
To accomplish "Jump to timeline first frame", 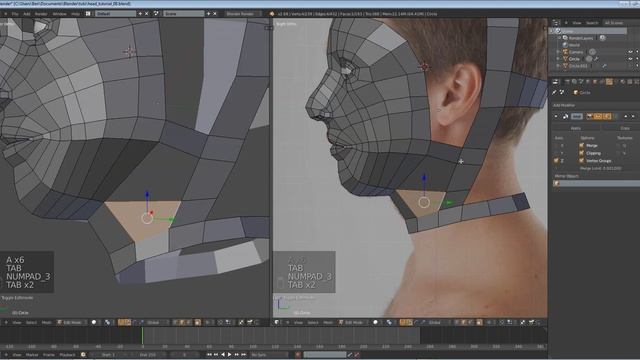I will coord(209,355).
